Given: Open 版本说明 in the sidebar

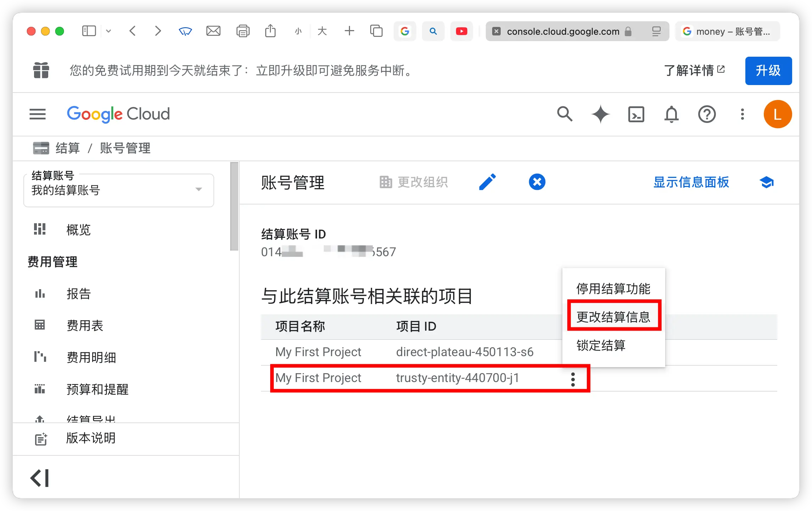Looking at the screenshot, I should [x=91, y=438].
